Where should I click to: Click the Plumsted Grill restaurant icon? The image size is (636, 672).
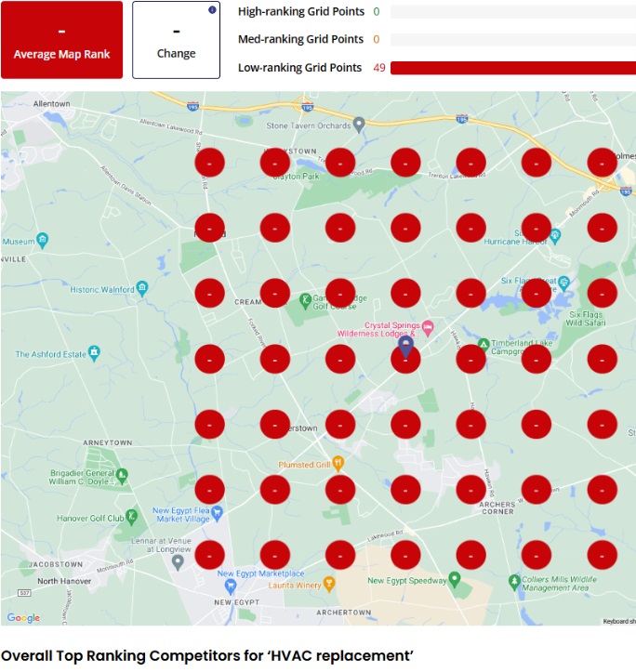tap(338, 463)
